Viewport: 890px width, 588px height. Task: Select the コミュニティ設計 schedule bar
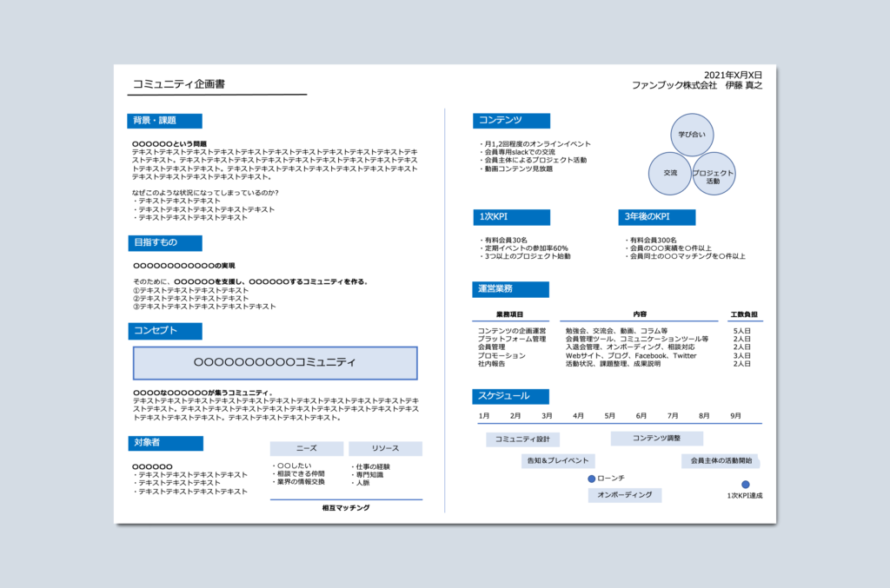click(x=521, y=439)
